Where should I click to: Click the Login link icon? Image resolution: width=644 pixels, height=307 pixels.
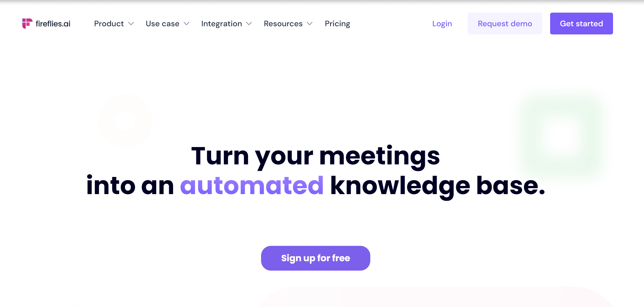coord(442,23)
